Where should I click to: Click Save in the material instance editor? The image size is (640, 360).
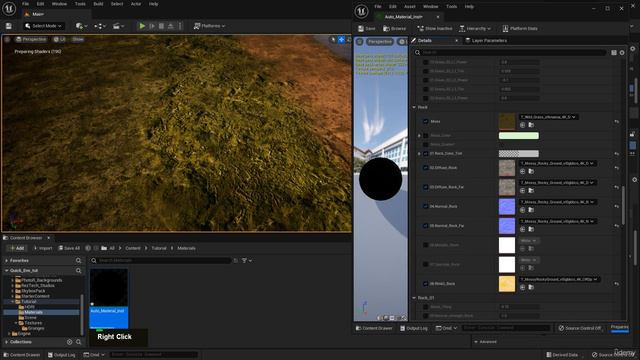coord(367,29)
